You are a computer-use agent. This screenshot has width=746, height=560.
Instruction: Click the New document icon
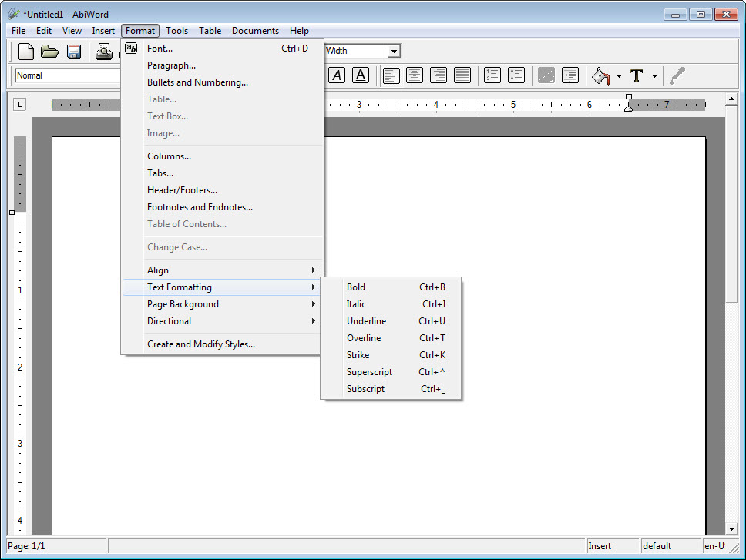pos(25,52)
